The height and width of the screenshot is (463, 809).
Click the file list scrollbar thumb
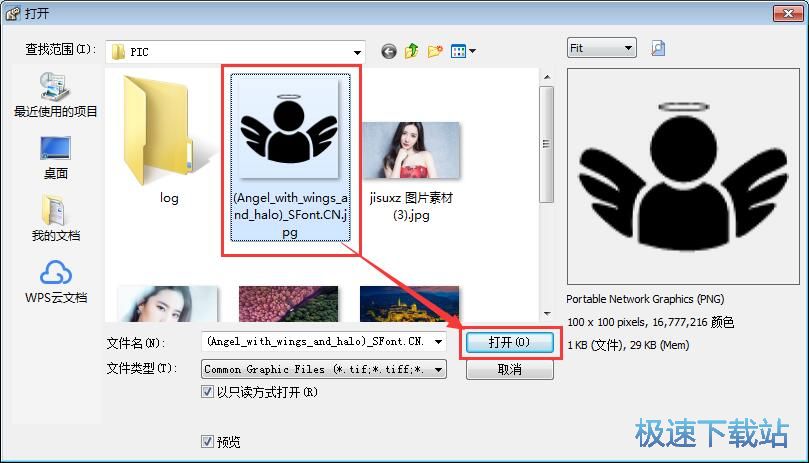(546, 145)
